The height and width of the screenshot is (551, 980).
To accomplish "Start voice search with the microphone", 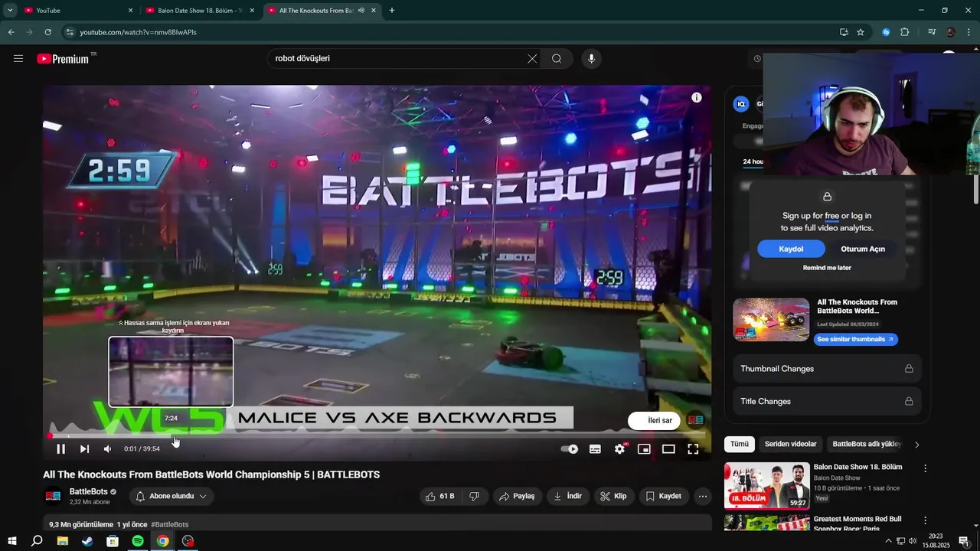I will pos(590,58).
